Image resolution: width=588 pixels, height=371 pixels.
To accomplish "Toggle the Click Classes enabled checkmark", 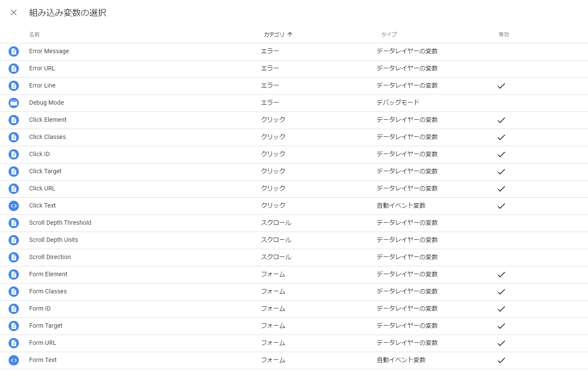I will [501, 137].
